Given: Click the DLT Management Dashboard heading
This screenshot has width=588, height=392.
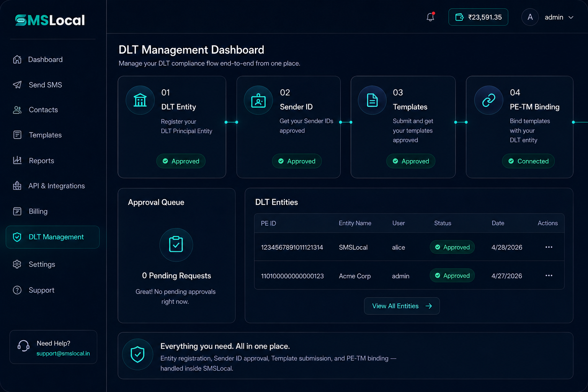Looking at the screenshot, I should [191, 50].
